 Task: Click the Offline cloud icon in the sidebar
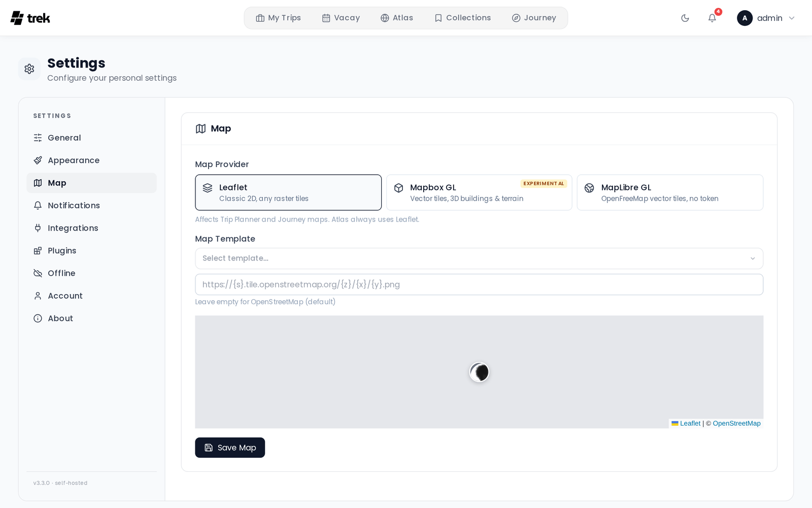(x=38, y=273)
